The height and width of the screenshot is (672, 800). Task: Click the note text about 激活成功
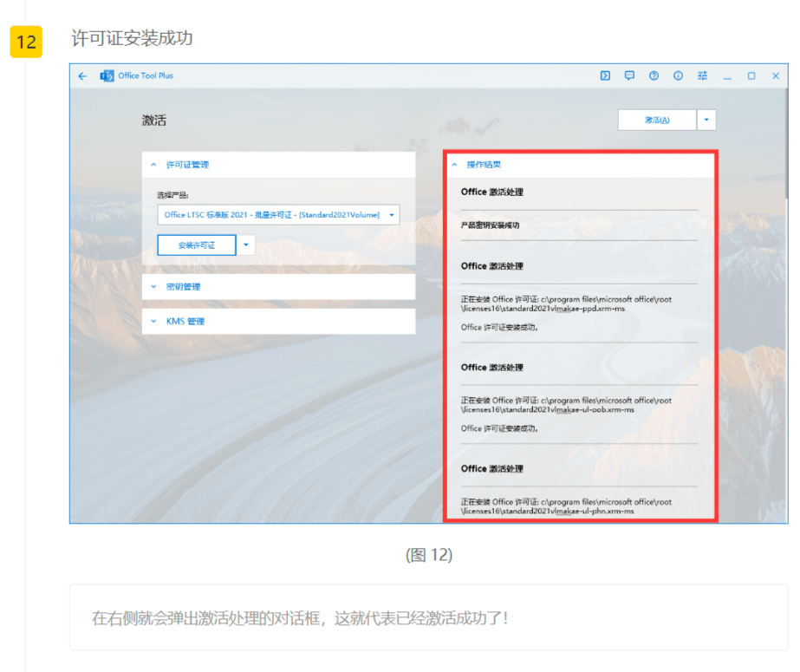(300, 618)
